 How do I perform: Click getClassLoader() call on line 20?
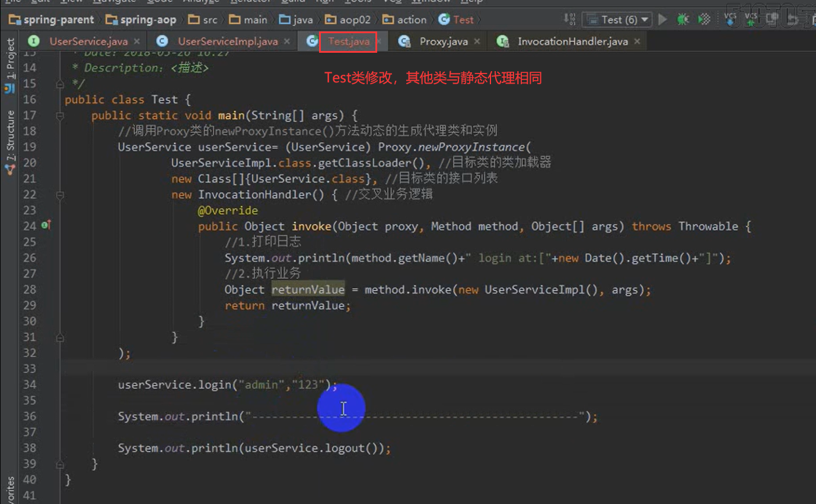point(372,162)
